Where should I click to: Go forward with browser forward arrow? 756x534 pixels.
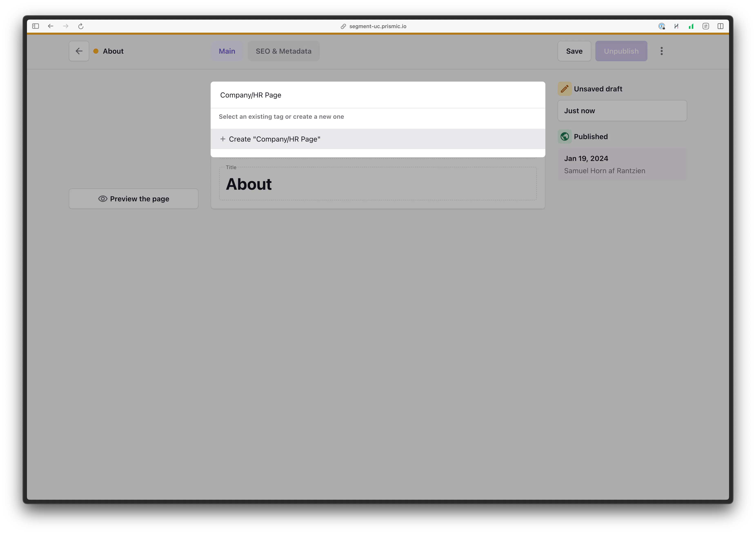pos(66,26)
